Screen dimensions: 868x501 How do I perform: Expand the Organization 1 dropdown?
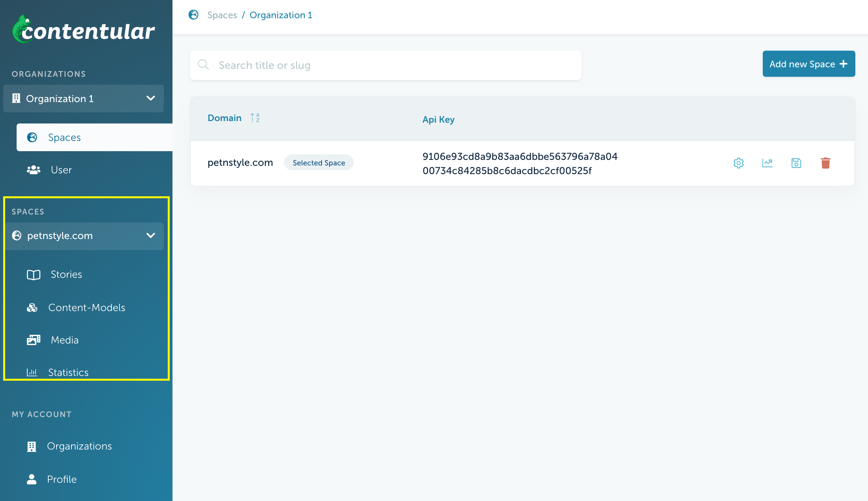[83, 99]
